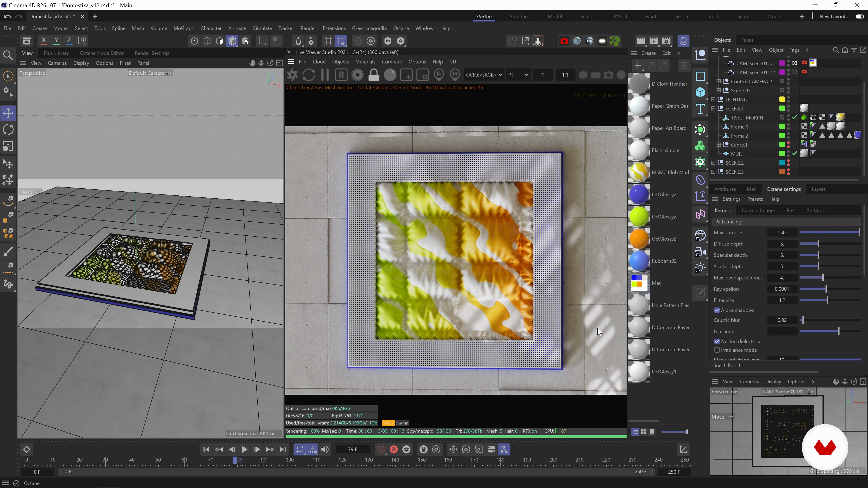
Task: Toggle the New Layouts switch
Action: click(x=860, y=16)
